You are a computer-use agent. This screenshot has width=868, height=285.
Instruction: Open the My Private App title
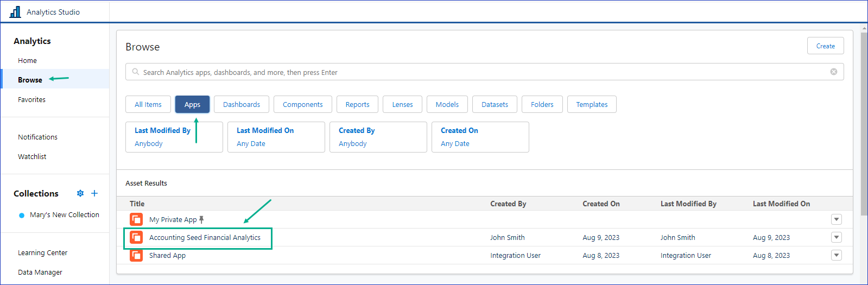[x=173, y=219]
